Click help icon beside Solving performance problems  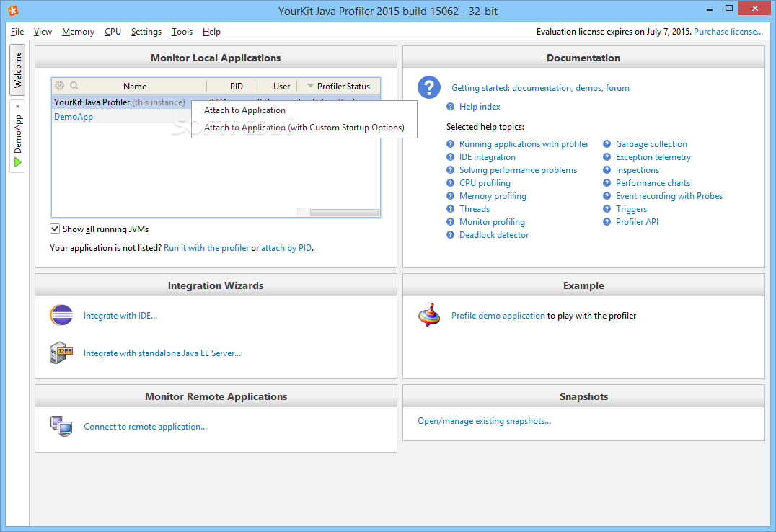click(450, 169)
